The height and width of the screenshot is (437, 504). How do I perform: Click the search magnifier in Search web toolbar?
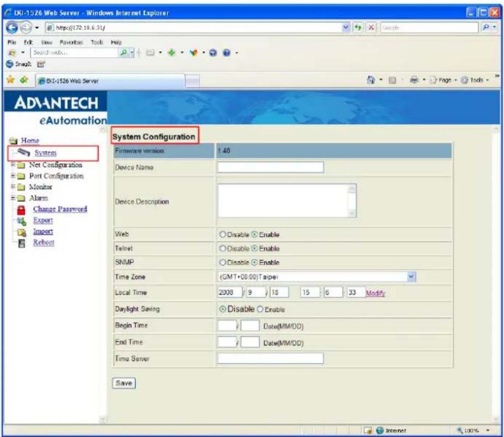click(123, 52)
